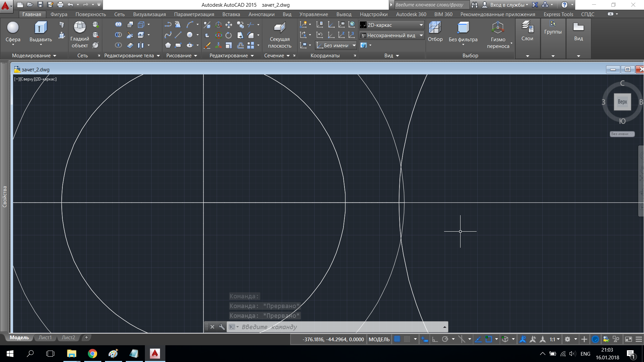This screenshot has height=362, width=644.
Task: Choose the Scale tool icon
Action: click(229, 45)
